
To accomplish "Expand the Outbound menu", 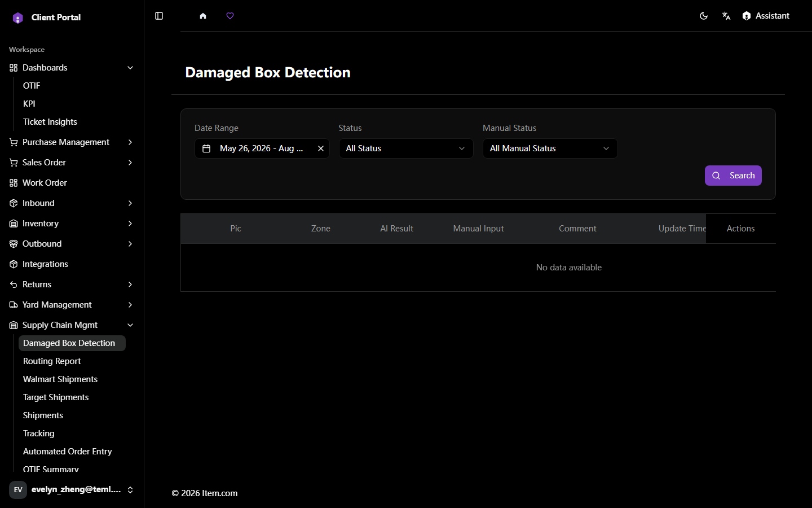I will (x=72, y=244).
